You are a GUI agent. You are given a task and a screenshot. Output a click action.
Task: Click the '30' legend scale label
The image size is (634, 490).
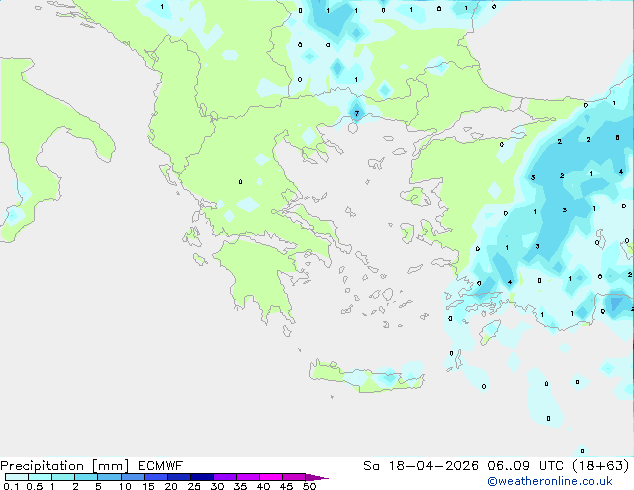coord(217,486)
